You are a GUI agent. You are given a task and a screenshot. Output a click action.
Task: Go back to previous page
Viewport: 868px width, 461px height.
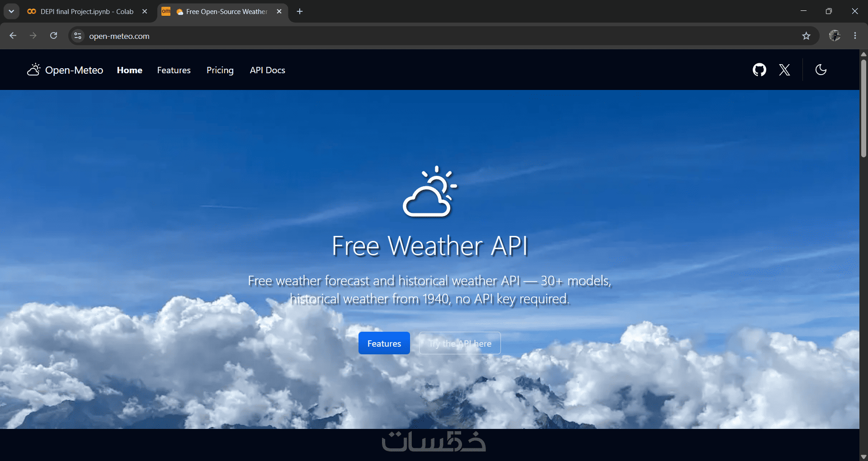click(13, 36)
